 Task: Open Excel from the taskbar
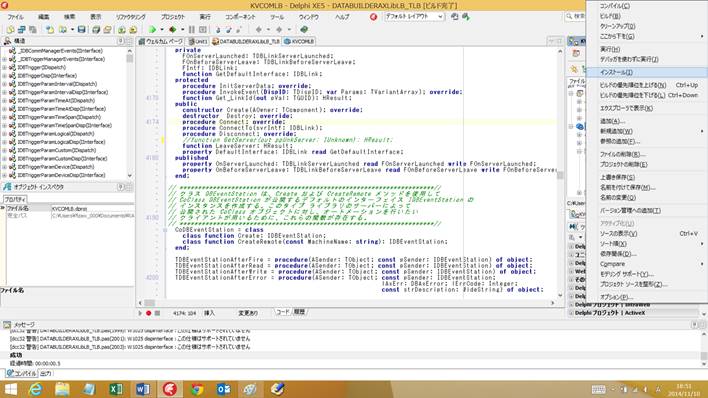(116, 389)
